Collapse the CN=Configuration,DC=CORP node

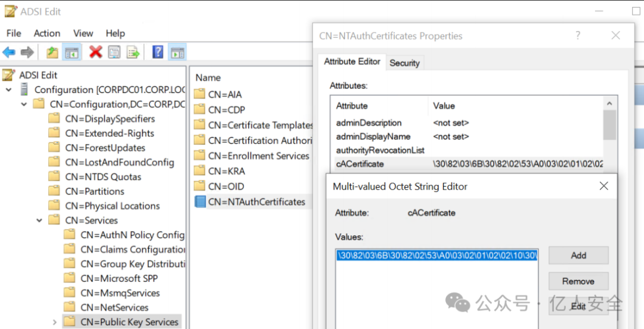[x=24, y=104]
